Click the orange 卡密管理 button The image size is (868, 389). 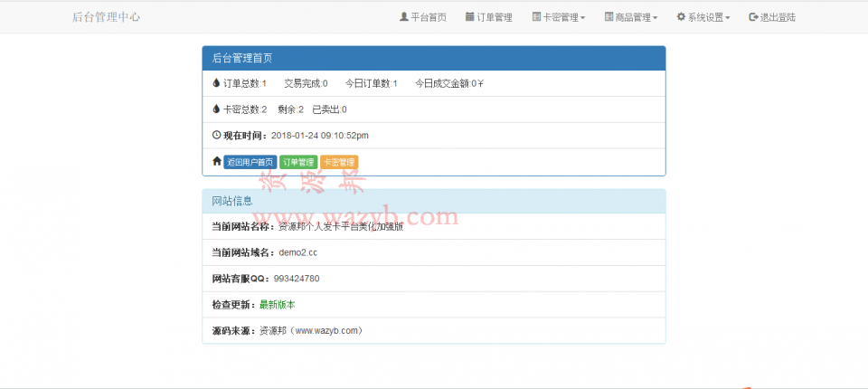point(339,162)
